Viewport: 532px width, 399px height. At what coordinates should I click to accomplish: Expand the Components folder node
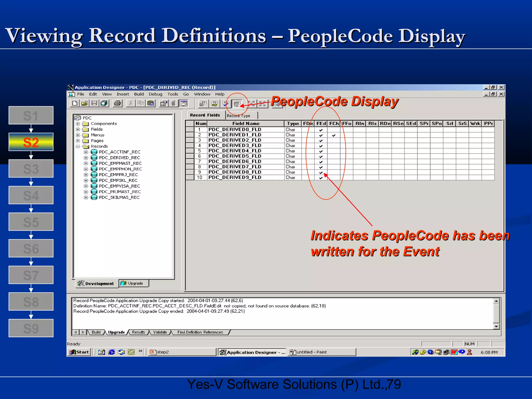click(x=78, y=124)
